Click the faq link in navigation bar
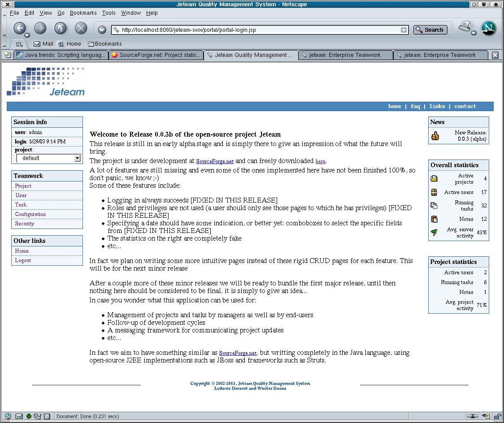The image size is (504, 423). [x=415, y=106]
